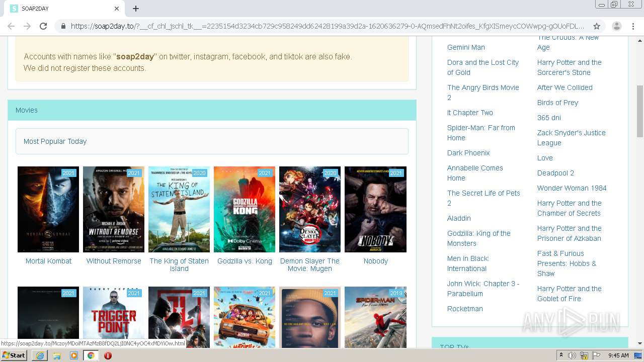Open the Without Remorse poster
This screenshot has height=362, width=644.
[x=114, y=209]
